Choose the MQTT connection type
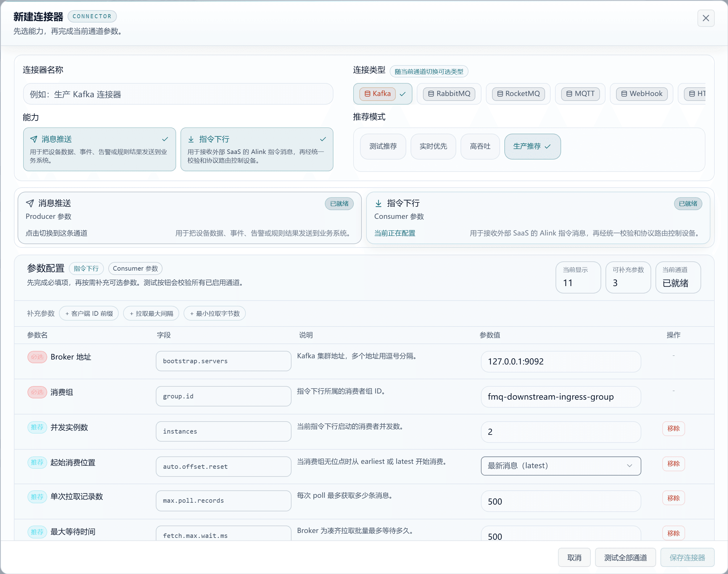The width and height of the screenshot is (728, 574). click(x=580, y=94)
